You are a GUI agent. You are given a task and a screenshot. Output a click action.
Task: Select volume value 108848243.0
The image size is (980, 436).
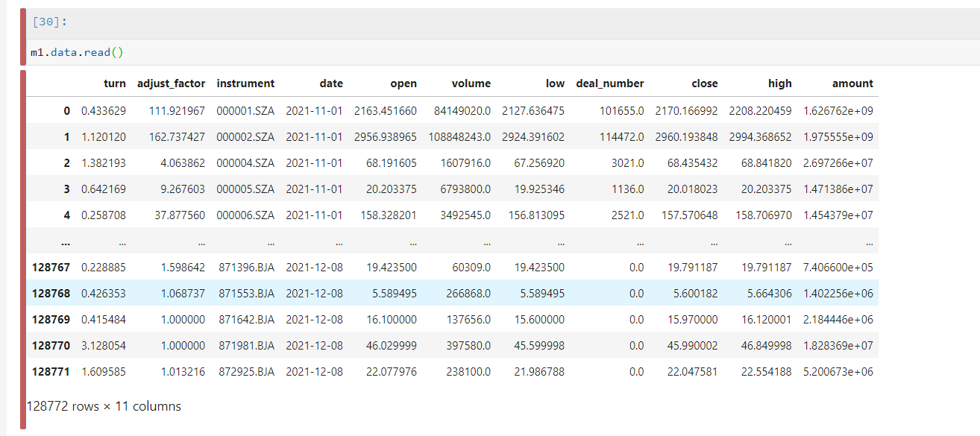click(460, 137)
